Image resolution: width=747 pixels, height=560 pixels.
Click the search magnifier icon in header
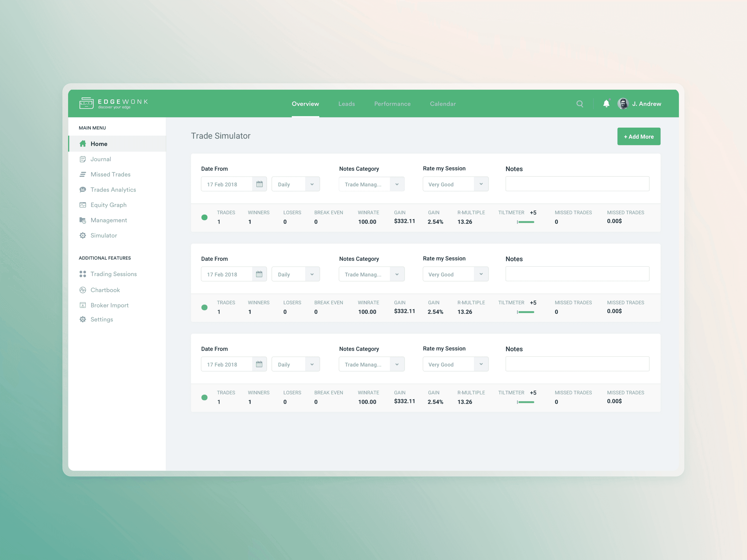[579, 104]
